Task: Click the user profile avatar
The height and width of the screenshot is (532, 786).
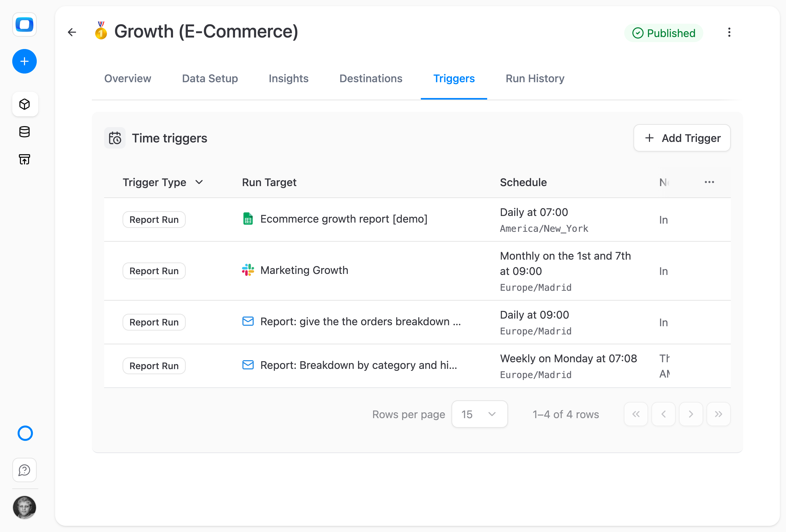Action: coord(24,507)
